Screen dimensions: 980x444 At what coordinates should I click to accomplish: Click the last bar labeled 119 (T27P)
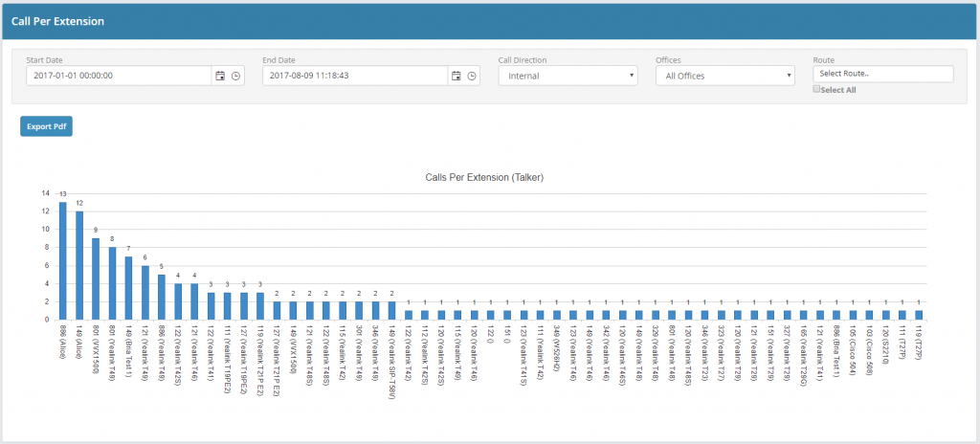(919, 315)
